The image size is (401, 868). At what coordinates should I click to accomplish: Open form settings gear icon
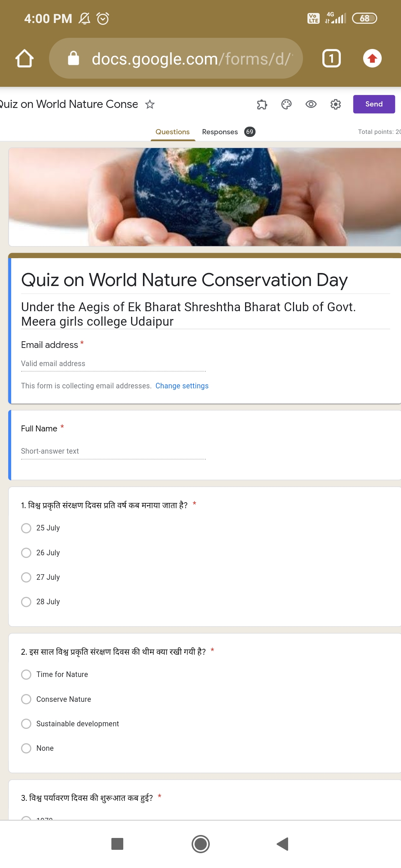336,104
